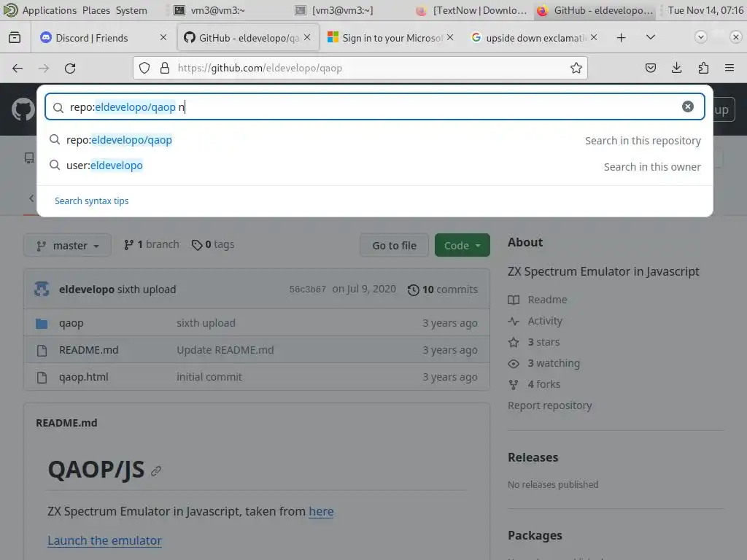Open commit hash 56c3b67

tap(307, 289)
